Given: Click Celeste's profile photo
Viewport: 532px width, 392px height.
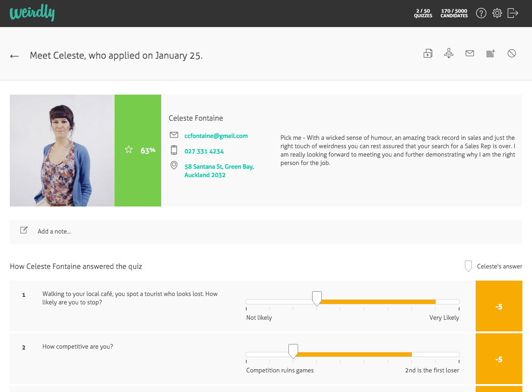Looking at the screenshot, I should (62, 151).
